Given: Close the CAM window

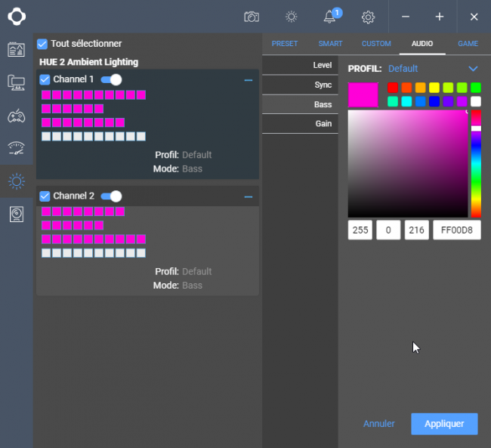Looking at the screenshot, I should tap(474, 17).
